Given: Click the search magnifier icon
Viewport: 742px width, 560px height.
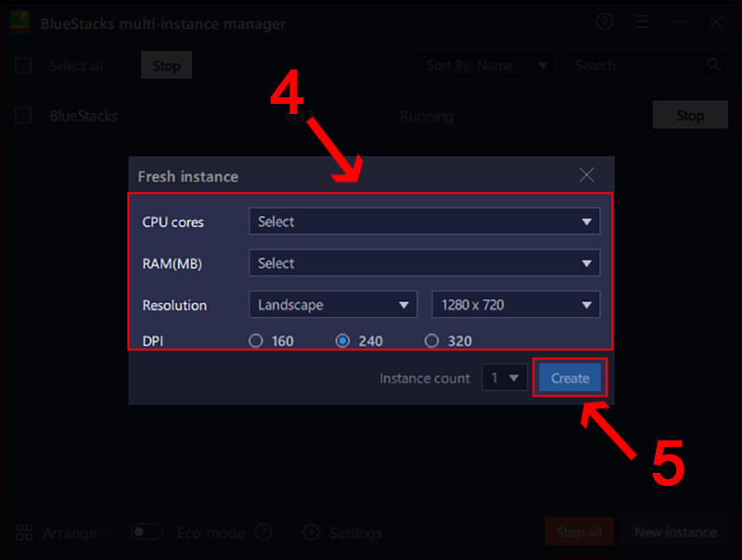Looking at the screenshot, I should [713, 65].
